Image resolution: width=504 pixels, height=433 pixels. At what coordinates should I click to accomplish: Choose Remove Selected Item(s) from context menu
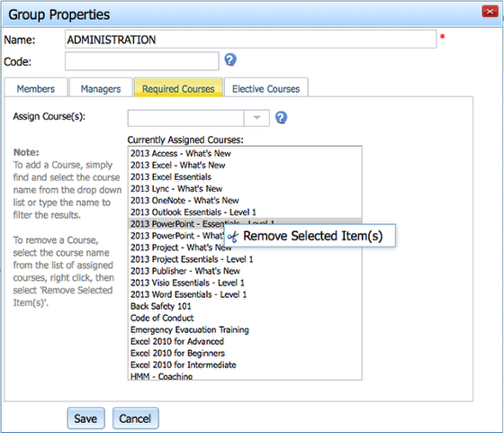(310, 236)
